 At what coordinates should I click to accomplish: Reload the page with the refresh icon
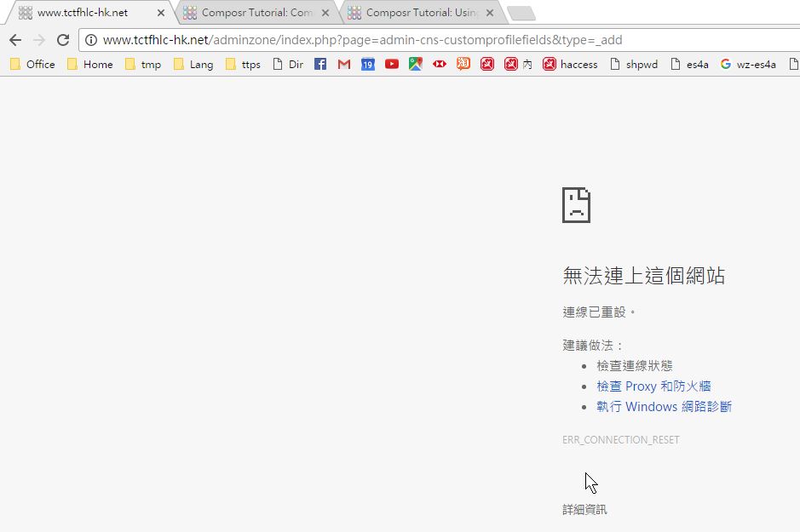point(62,40)
